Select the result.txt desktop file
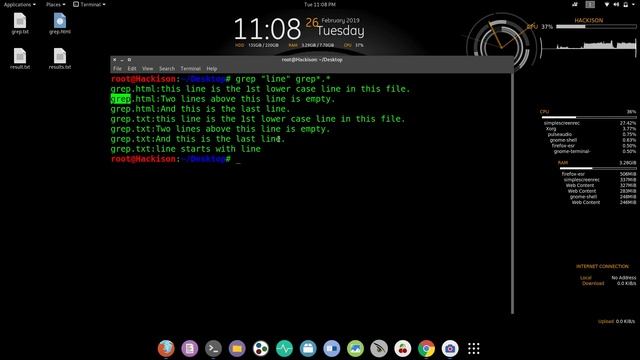640x360 pixels. click(x=20, y=59)
